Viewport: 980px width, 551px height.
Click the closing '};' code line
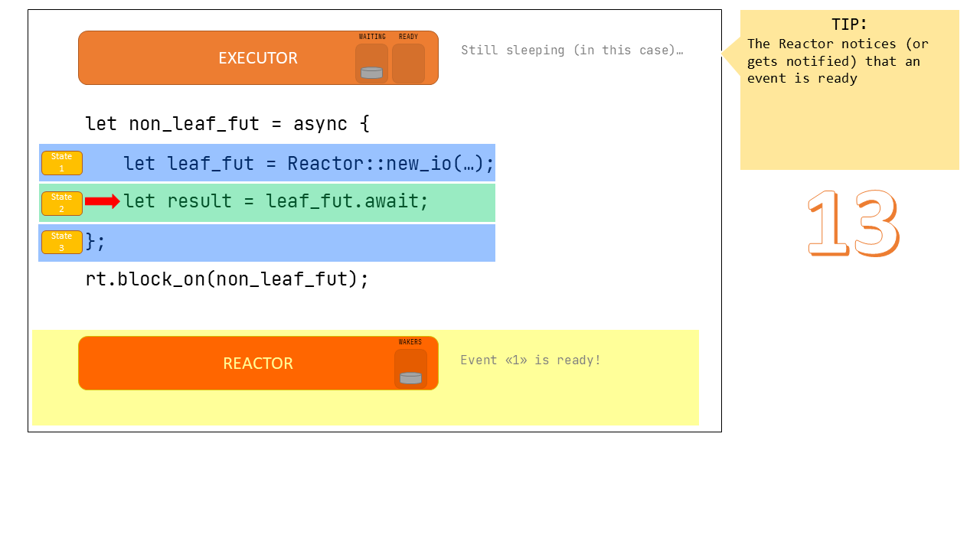click(x=96, y=242)
